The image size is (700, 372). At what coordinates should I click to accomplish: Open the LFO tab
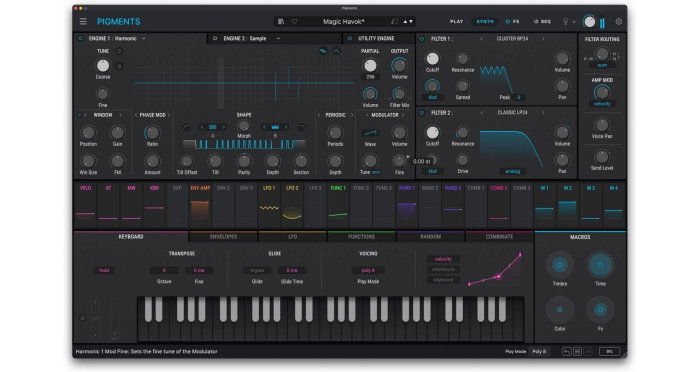tap(292, 237)
